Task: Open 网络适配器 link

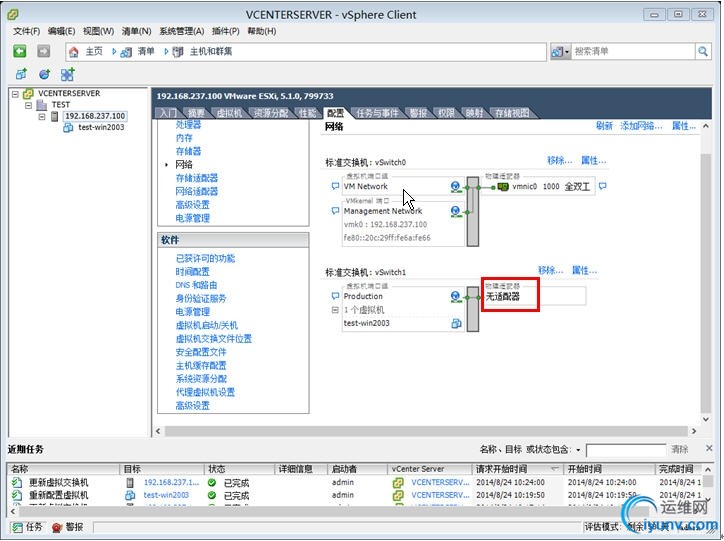Action: pyautogui.click(x=197, y=192)
